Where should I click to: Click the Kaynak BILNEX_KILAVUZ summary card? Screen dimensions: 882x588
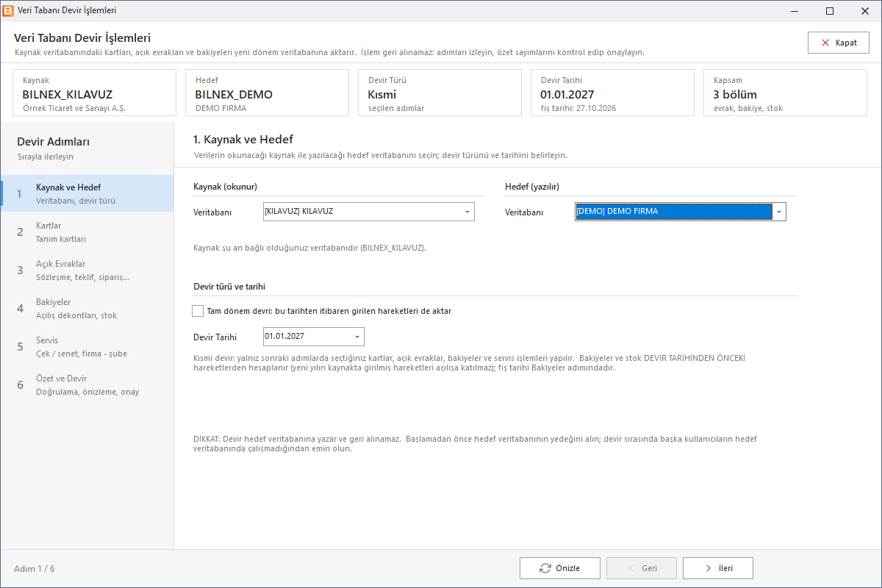95,93
